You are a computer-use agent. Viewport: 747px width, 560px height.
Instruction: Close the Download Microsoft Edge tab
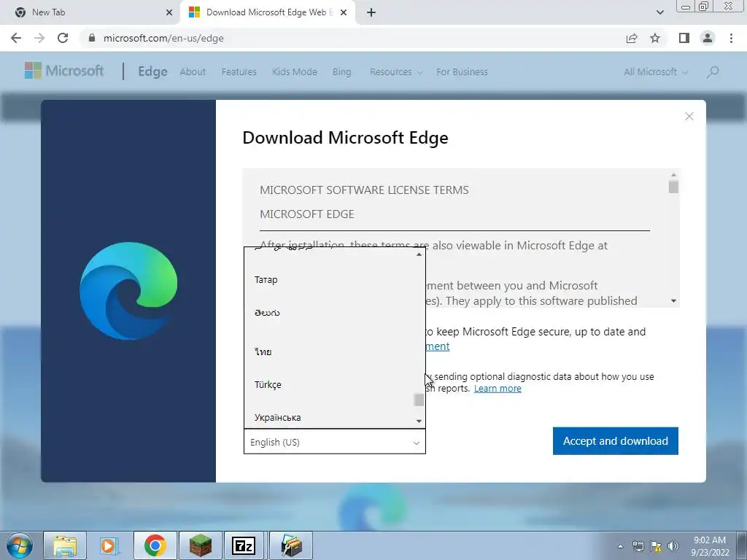tap(344, 12)
